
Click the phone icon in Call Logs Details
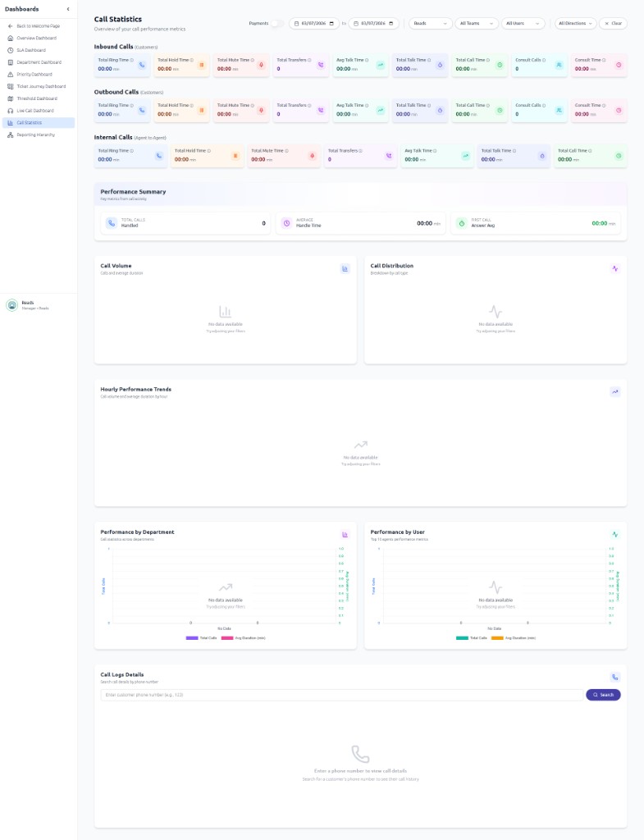coord(614,678)
